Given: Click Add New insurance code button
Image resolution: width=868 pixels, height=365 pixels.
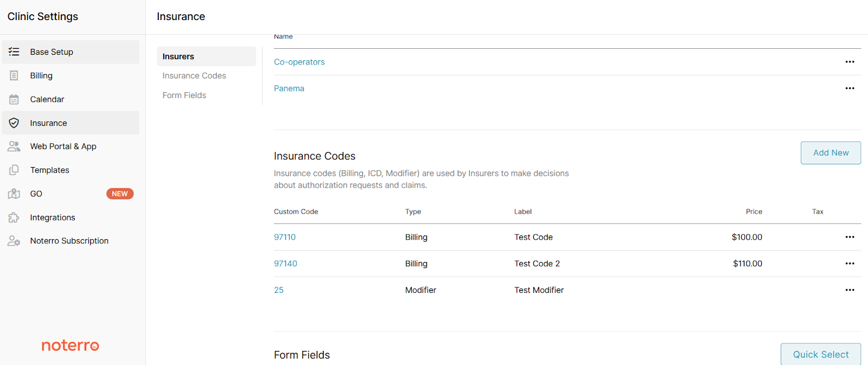Looking at the screenshot, I should coord(831,153).
